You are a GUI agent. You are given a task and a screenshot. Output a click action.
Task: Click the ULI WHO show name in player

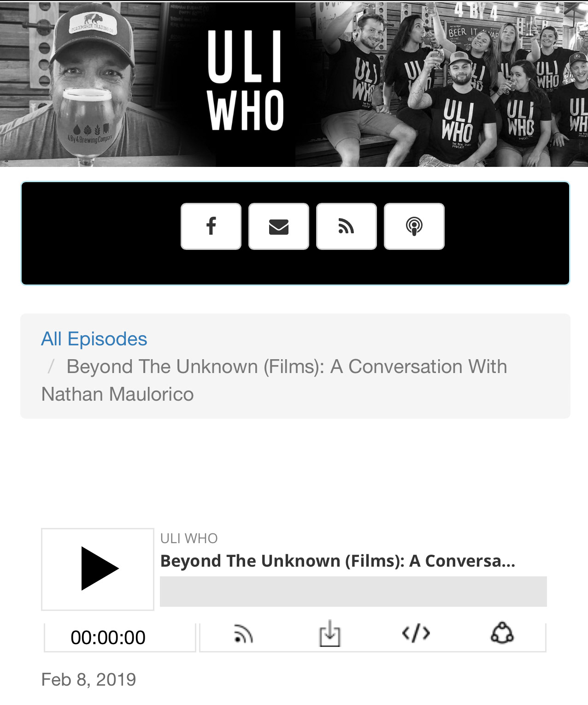(189, 539)
